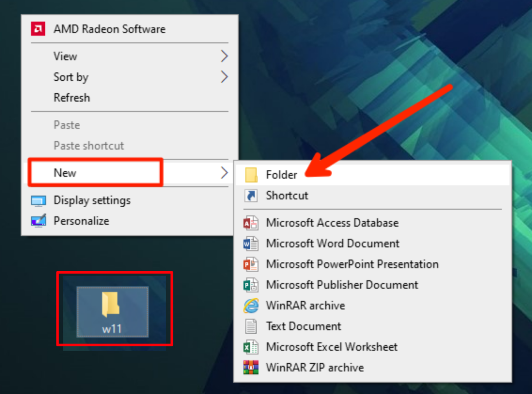Click the Microsoft Excel Worksheet icon
This screenshot has width=532, height=394.
[x=251, y=347]
